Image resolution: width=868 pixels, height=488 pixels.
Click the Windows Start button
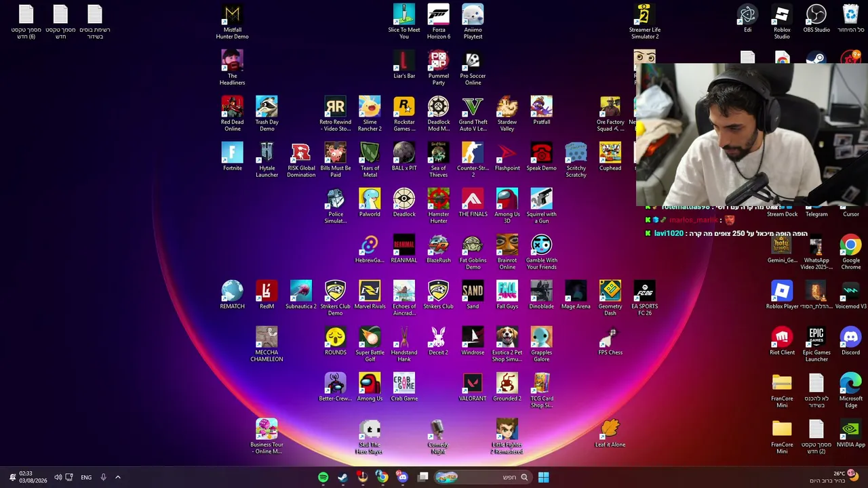click(543, 477)
